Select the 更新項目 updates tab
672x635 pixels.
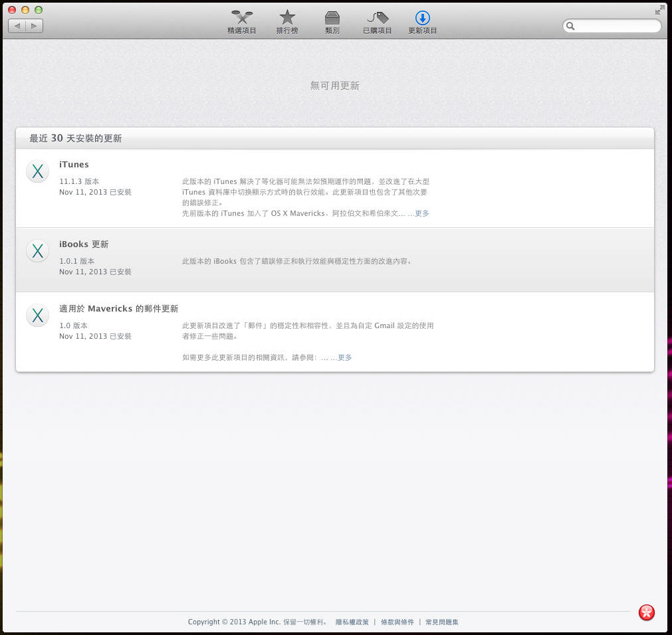pyautogui.click(x=423, y=23)
